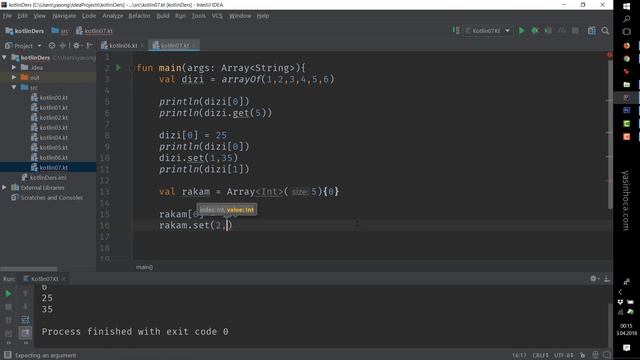Open Project Structure from the toolbar
The image size is (640, 360).
pyautogui.click(x=591, y=31)
